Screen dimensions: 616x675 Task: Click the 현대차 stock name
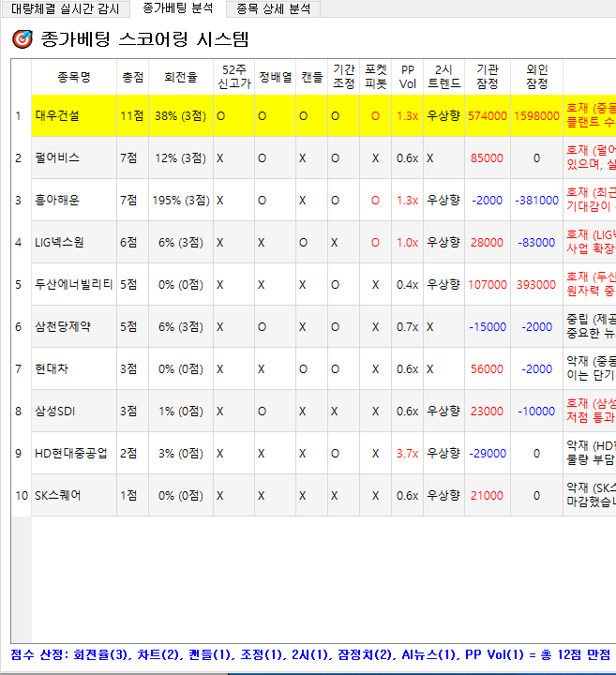(52, 369)
